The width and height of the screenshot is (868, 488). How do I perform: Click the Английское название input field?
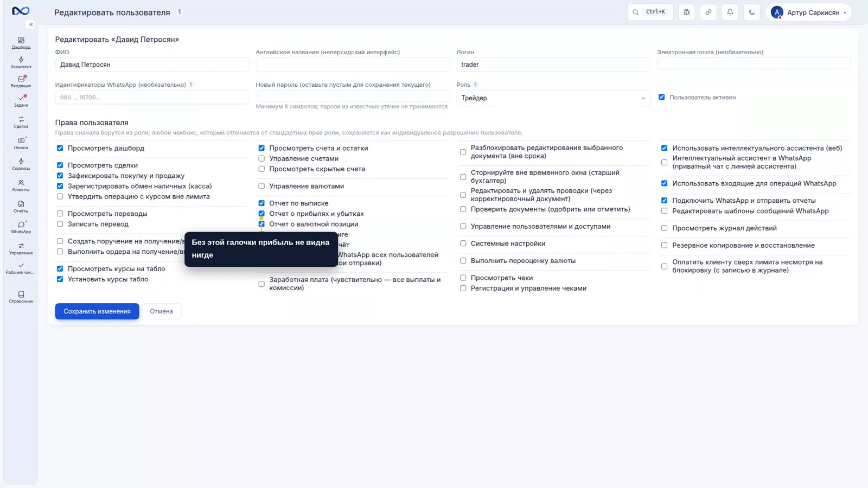click(353, 65)
